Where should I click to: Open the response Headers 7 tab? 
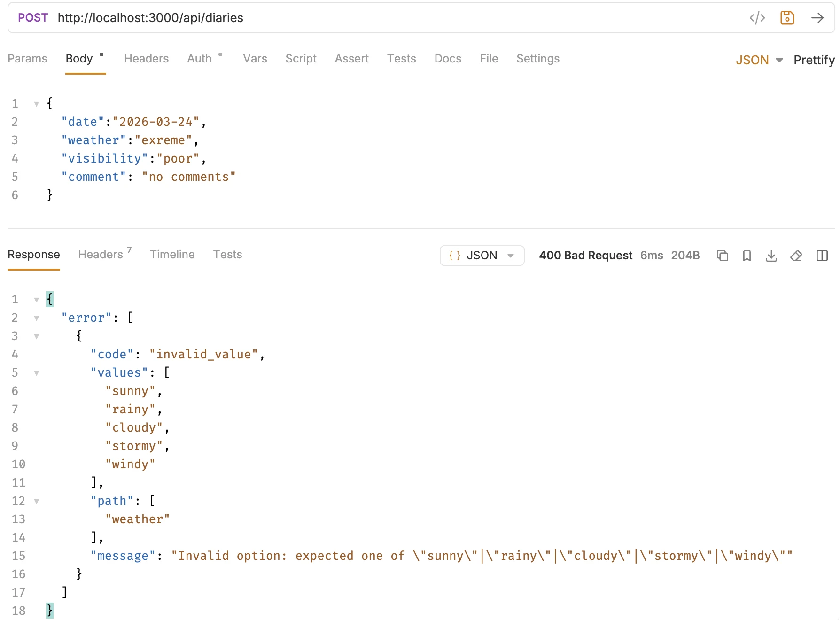click(x=105, y=254)
